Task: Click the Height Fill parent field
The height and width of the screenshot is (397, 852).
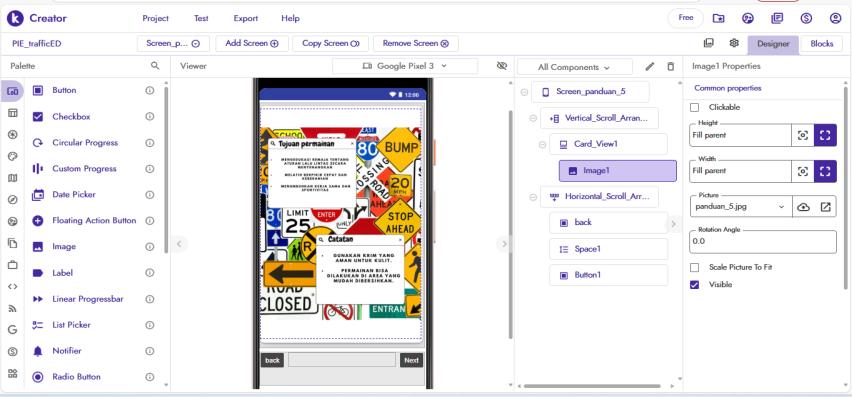Action: (740, 135)
